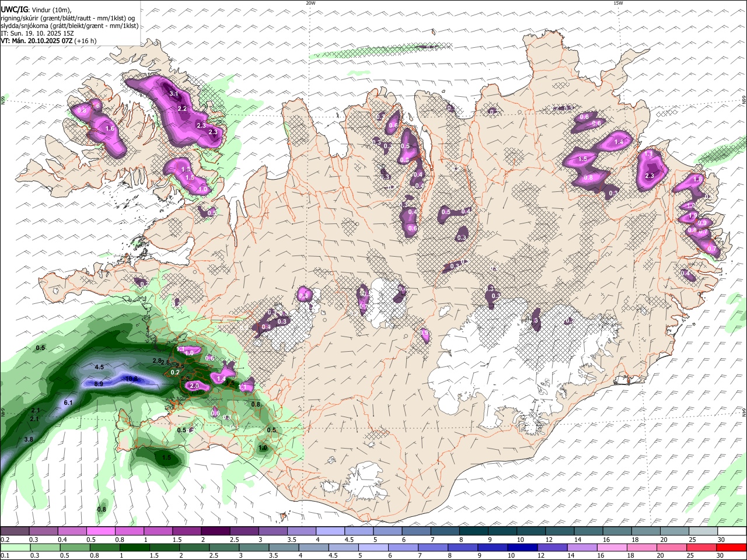
Task: Select lower legend swatch between 0.1 and 0.3
Action: tap(15, 547)
